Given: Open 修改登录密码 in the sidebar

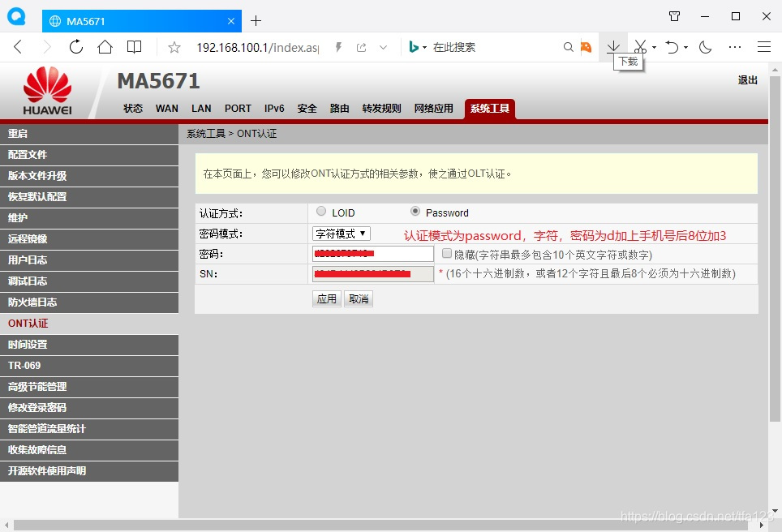Looking at the screenshot, I should (x=89, y=407).
